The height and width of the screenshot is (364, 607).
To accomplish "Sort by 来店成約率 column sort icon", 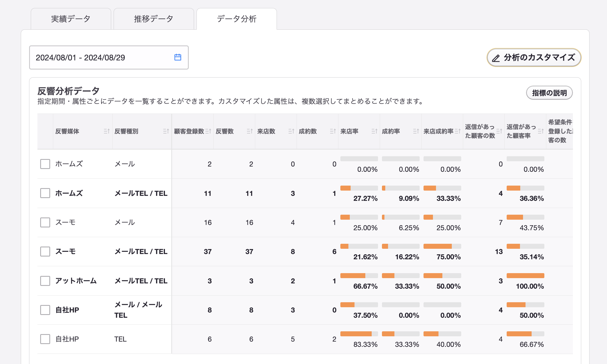I will (458, 131).
